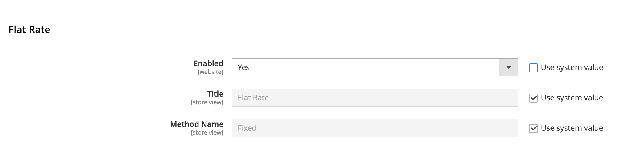Open the Enabled select box showing Yes
The width and height of the screenshot is (644, 144).
(x=365, y=67)
